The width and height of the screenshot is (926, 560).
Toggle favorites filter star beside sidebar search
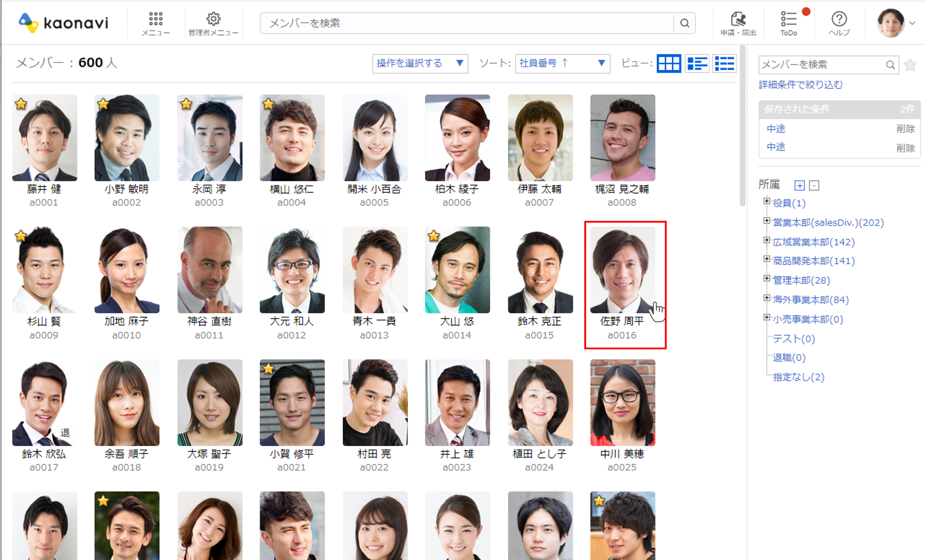[x=910, y=65]
